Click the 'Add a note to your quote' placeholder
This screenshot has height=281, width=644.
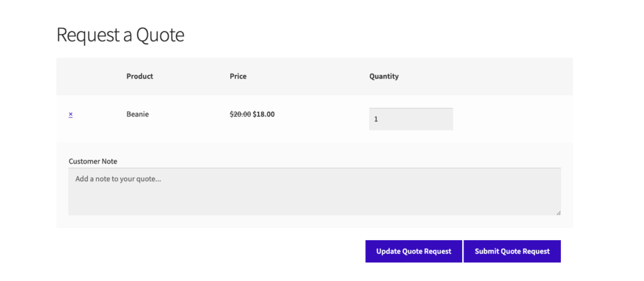click(118, 179)
